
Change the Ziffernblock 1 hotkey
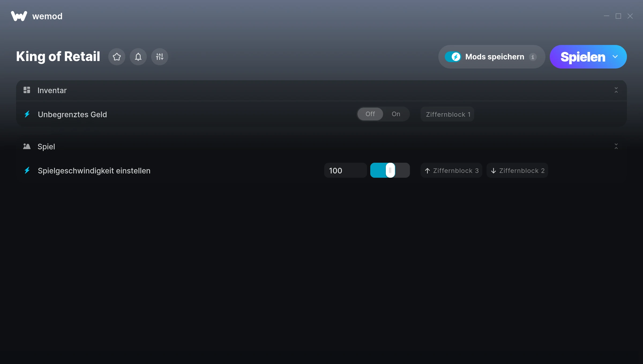pyautogui.click(x=447, y=114)
